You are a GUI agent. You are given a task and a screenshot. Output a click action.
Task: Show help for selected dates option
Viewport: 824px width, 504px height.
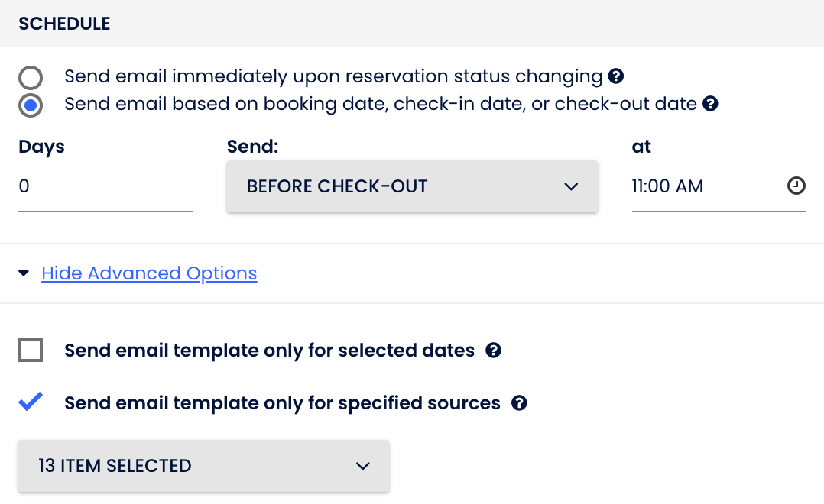point(494,351)
